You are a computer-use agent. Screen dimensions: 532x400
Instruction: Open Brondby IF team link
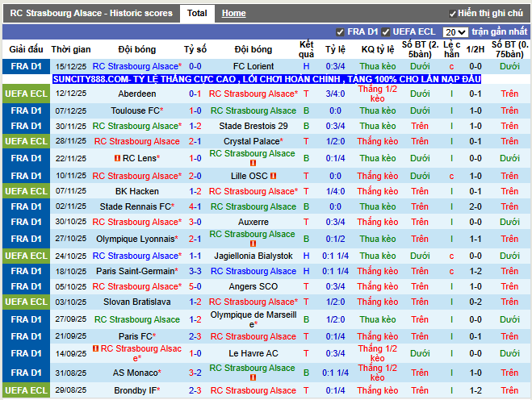coord(136,390)
